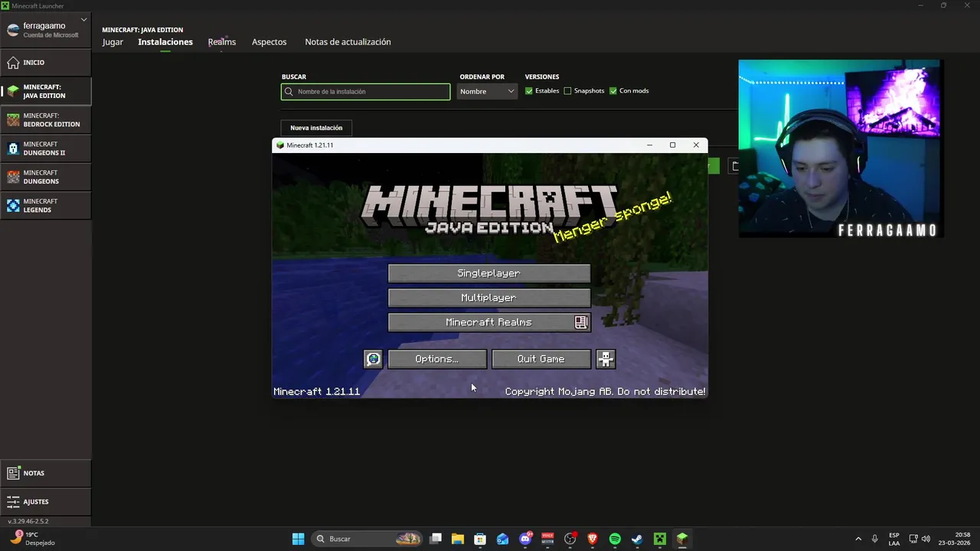Click Windows taskbar Buscar search box
This screenshot has height=551, width=980.
point(367,539)
